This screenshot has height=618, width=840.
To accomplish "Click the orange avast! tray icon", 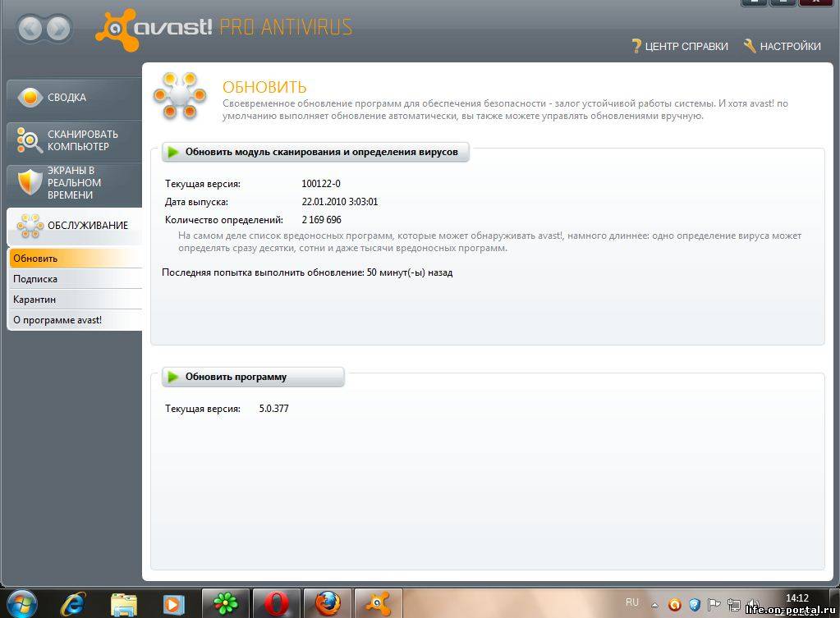I will [x=675, y=605].
